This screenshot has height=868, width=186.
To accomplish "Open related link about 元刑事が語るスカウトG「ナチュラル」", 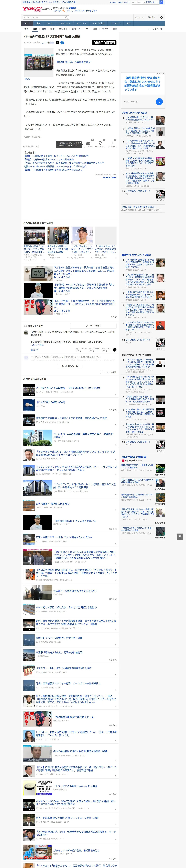I will pos(56,156).
